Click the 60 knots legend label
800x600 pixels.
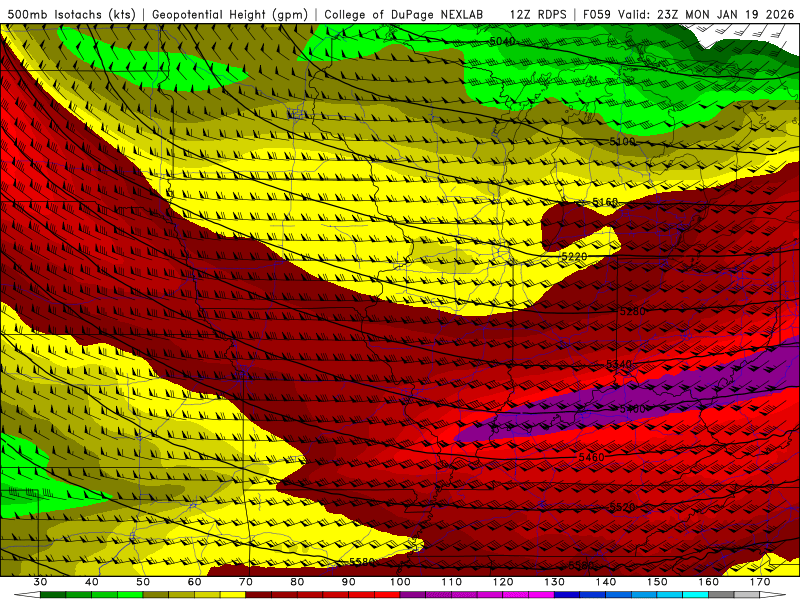click(194, 582)
